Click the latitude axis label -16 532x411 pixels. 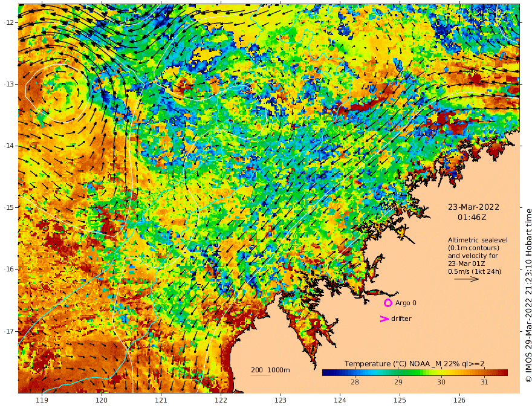click(9, 269)
